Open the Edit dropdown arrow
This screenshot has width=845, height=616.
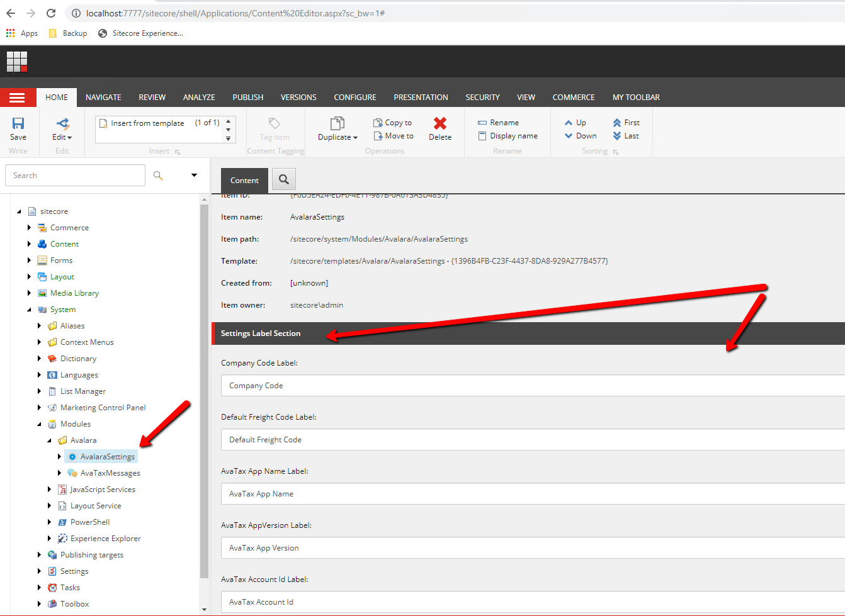(x=69, y=137)
